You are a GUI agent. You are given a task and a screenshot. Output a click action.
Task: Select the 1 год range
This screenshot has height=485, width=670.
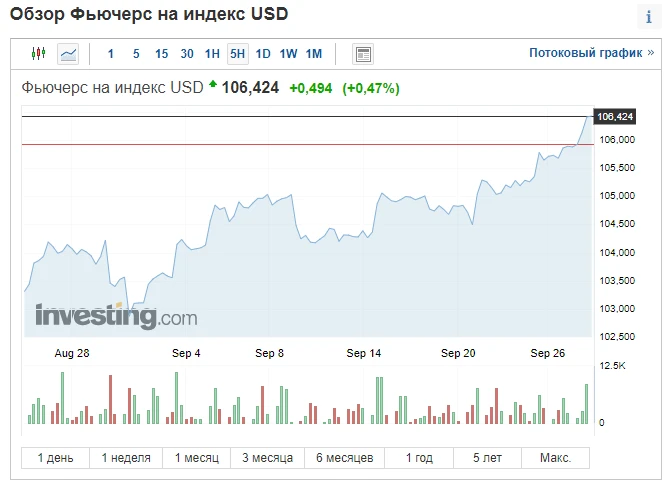(x=419, y=458)
